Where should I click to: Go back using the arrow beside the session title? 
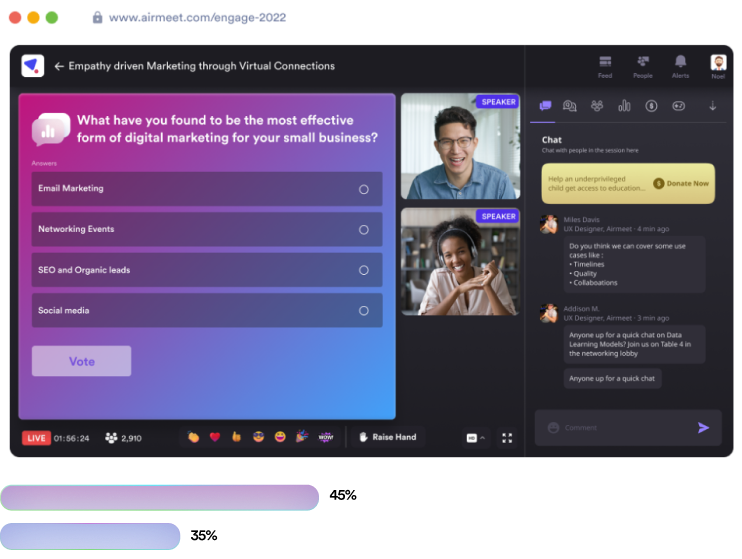(59, 66)
